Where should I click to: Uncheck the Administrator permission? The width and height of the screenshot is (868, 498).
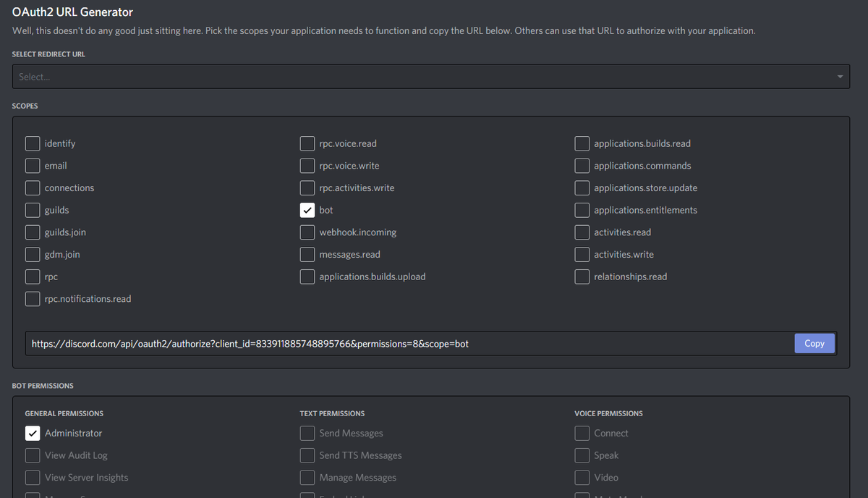[33, 433]
